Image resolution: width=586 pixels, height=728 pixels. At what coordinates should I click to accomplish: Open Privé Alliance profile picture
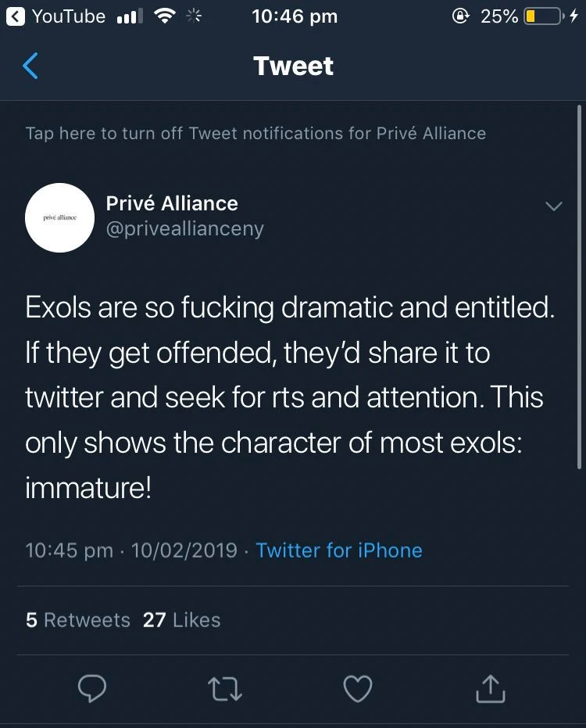point(60,217)
